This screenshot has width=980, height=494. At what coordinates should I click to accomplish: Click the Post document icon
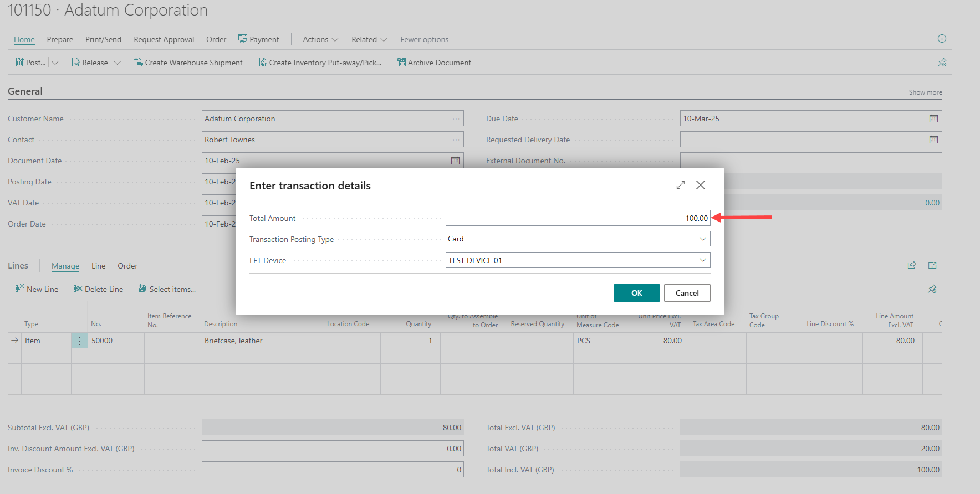tap(20, 63)
